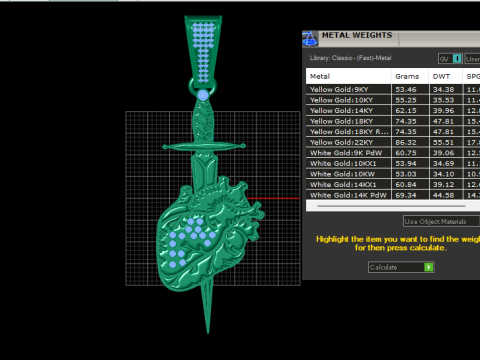
Task: Click the Metal column header
Action: tap(348, 76)
